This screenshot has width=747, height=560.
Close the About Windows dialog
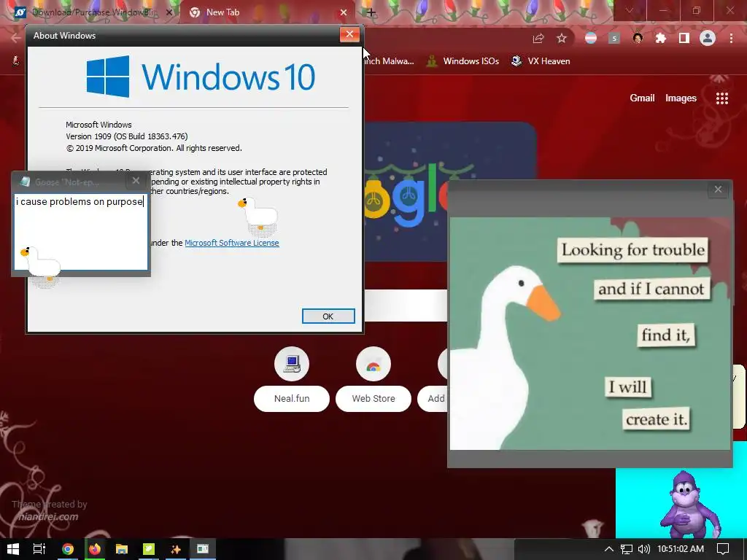(x=349, y=34)
